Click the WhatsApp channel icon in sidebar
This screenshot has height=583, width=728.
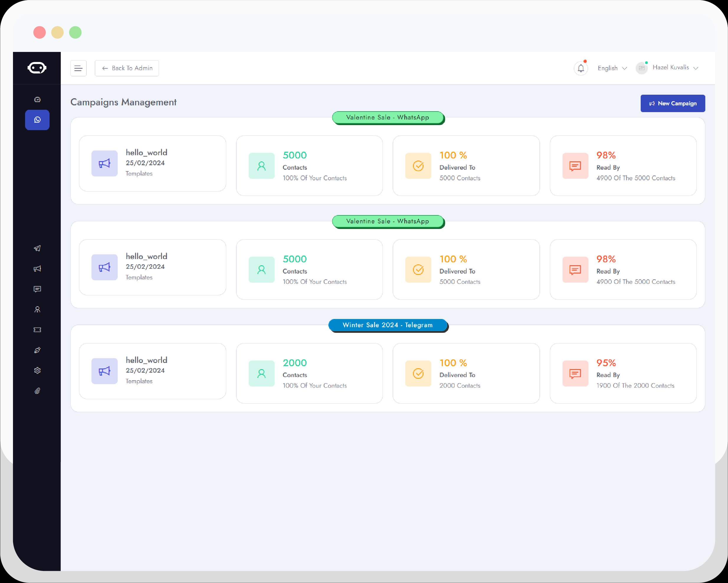pos(37,119)
